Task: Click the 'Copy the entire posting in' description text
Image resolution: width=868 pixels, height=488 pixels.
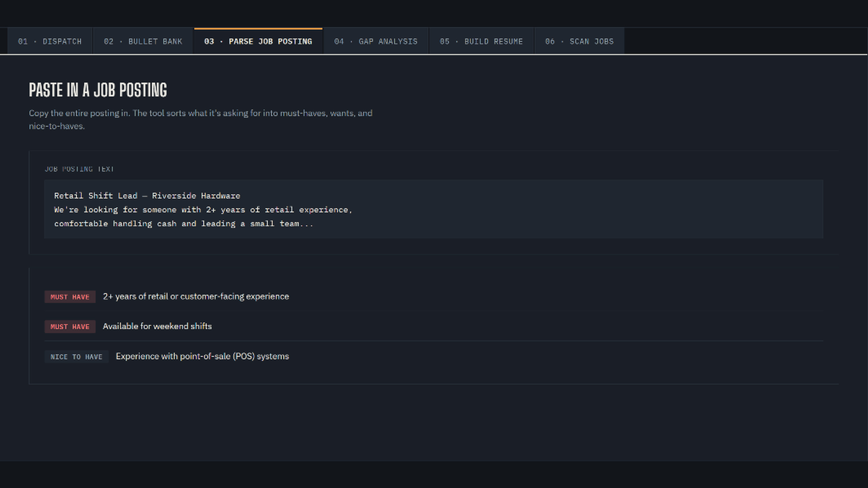Action: 200,119
